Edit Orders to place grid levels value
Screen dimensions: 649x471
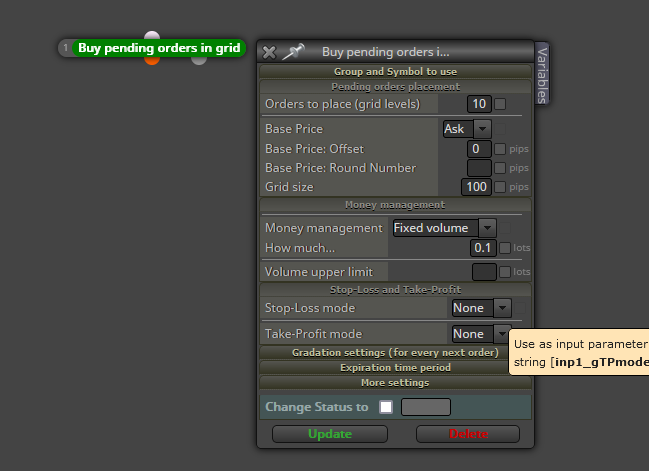click(x=479, y=104)
